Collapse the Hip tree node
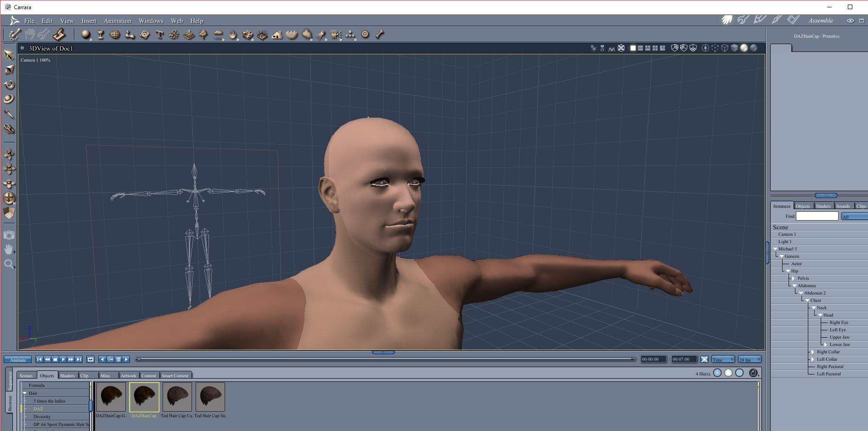Image resolution: width=868 pixels, height=431 pixels. point(788,271)
